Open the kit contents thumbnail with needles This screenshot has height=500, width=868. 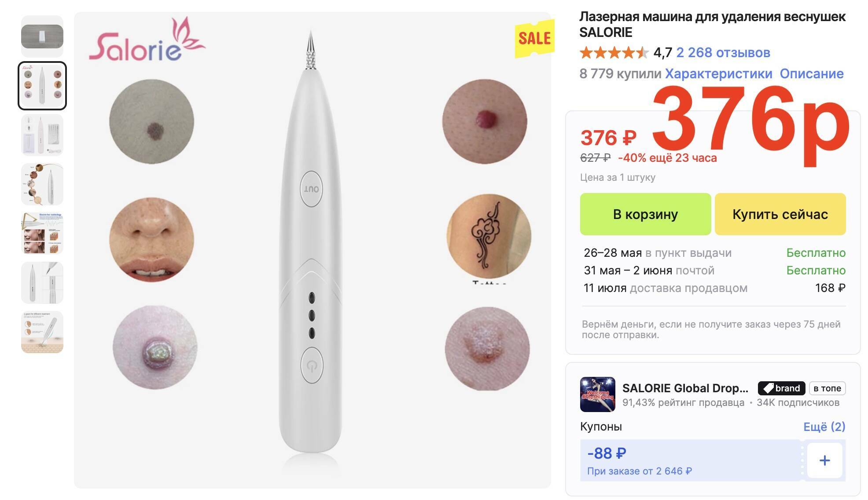(x=42, y=135)
